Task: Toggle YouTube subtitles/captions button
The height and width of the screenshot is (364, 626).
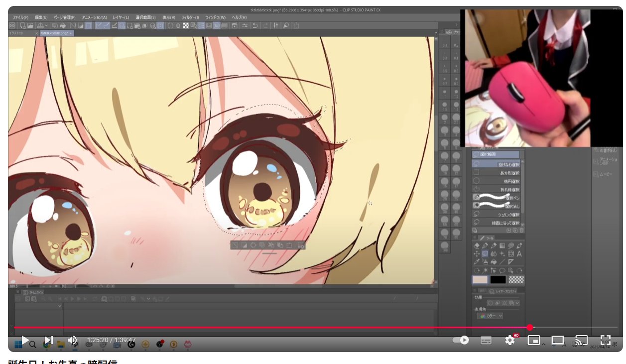Action: tap(486, 340)
